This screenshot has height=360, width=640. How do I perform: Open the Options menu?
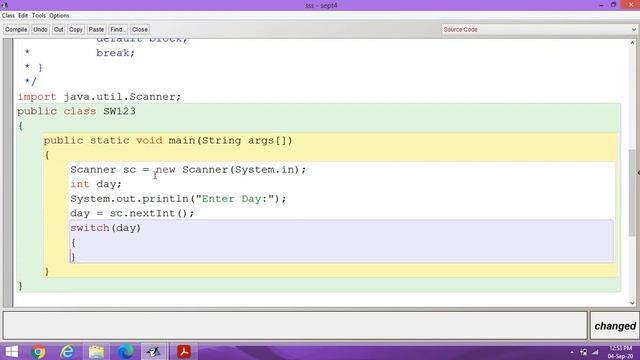59,16
